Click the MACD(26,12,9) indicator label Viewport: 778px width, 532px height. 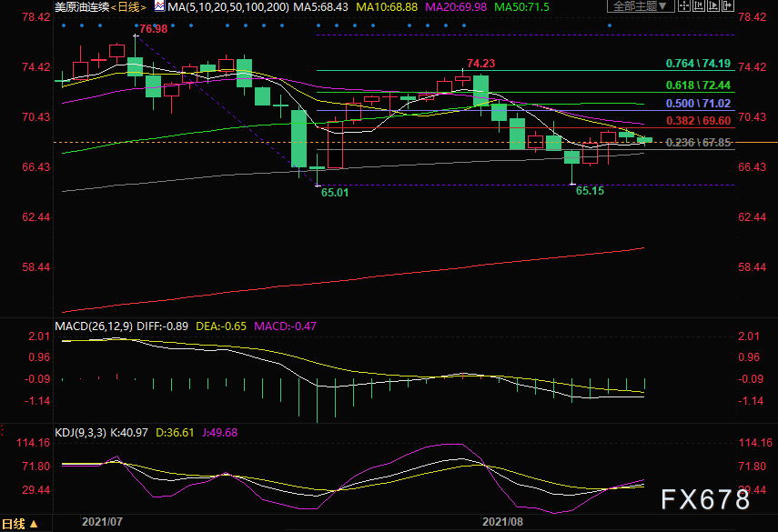click(94, 326)
